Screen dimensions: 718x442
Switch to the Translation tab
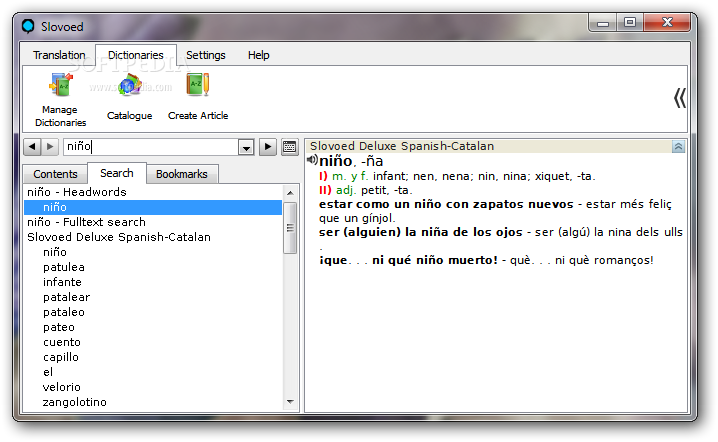59,55
